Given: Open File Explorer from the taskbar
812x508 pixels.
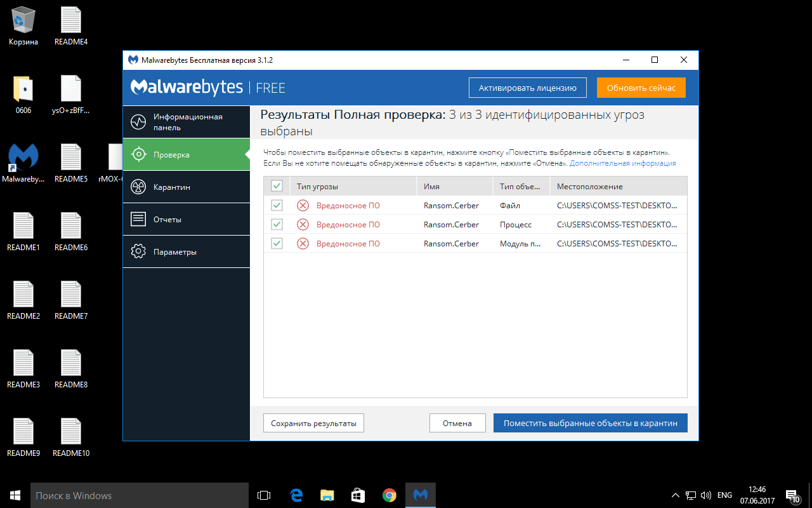Looking at the screenshot, I should (327, 495).
